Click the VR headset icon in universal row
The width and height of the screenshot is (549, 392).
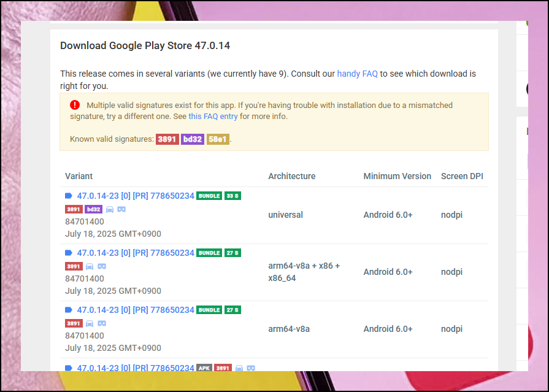pos(121,209)
